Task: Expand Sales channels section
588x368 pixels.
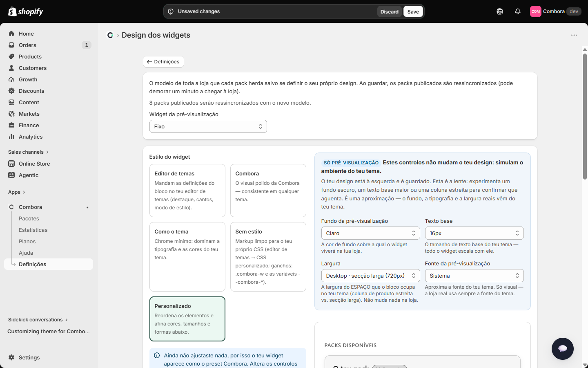Action: [28, 152]
